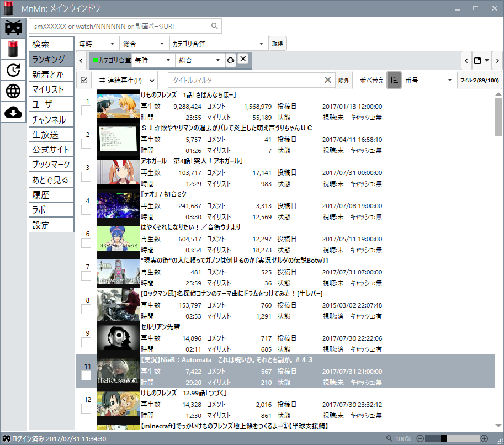Check the box for ranking item 4

86,210
